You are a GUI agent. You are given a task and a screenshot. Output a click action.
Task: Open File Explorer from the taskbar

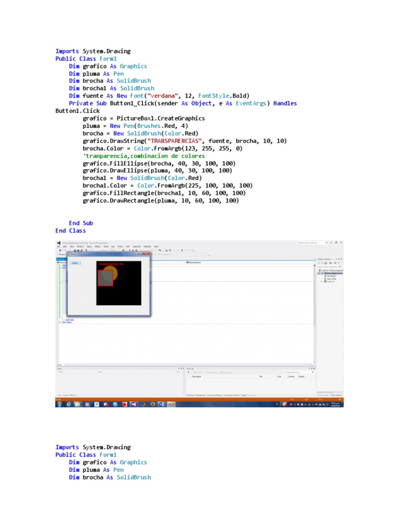[77, 404]
